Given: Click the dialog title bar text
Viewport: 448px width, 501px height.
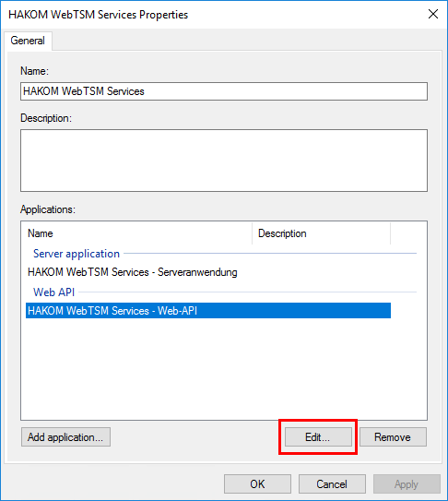Looking at the screenshot, I should click(98, 15).
